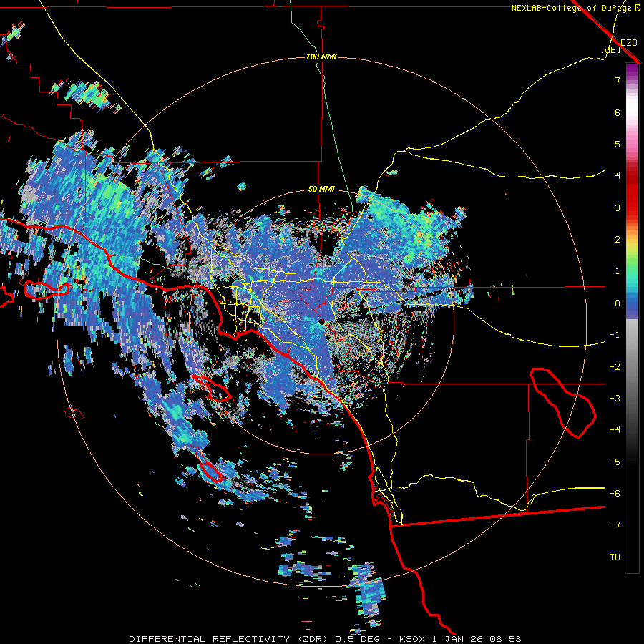Click the black radar site dot
The width and height of the screenshot is (644, 644).
coord(321,321)
